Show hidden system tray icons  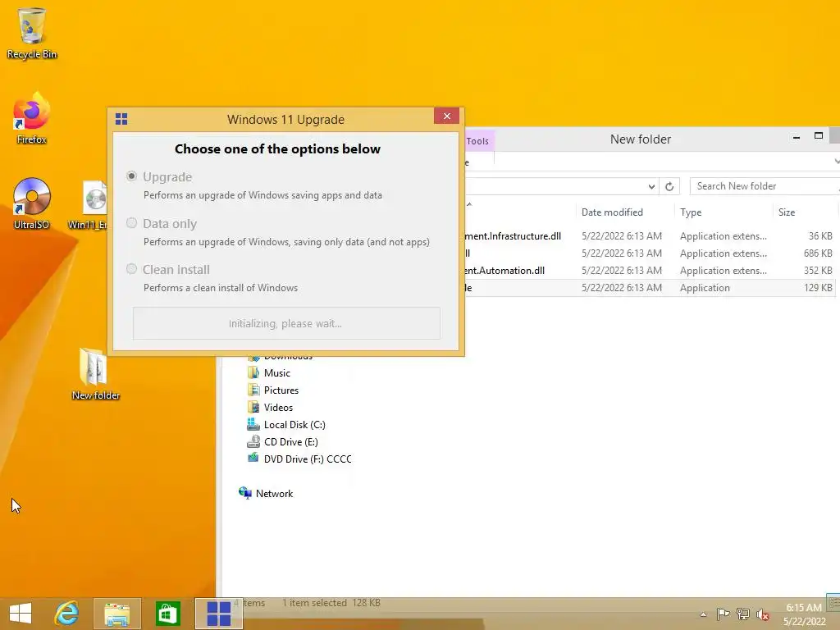tap(703, 614)
